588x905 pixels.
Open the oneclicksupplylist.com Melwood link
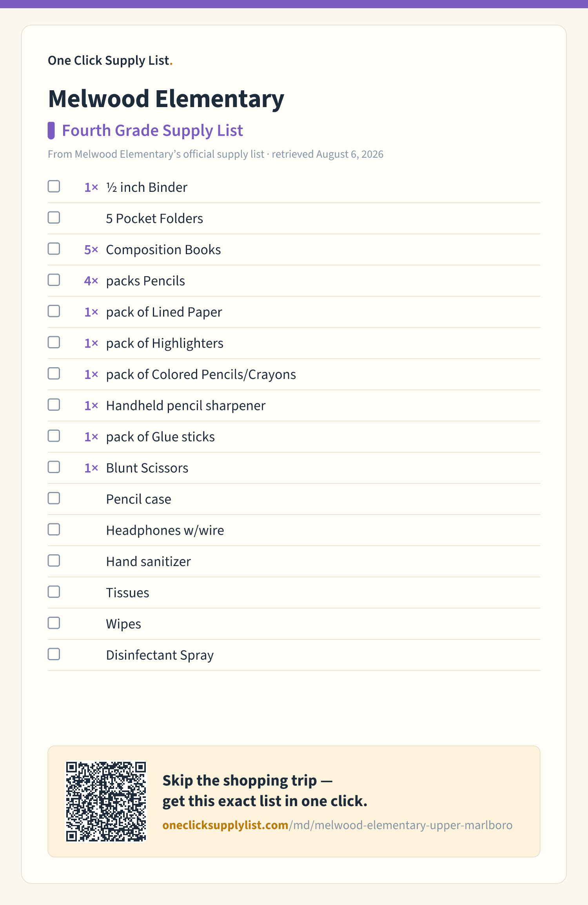point(338,825)
